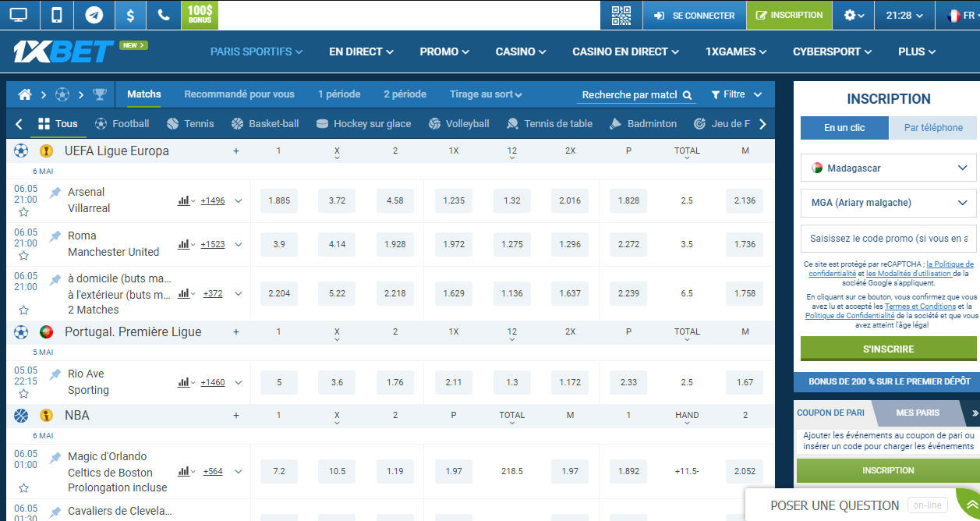Select odds 7.2 for Magic d'Orlando

click(279, 471)
